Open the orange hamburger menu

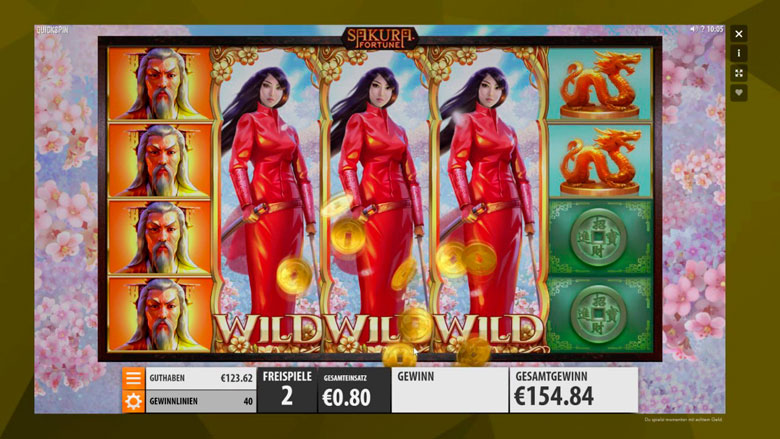click(x=133, y=378)
